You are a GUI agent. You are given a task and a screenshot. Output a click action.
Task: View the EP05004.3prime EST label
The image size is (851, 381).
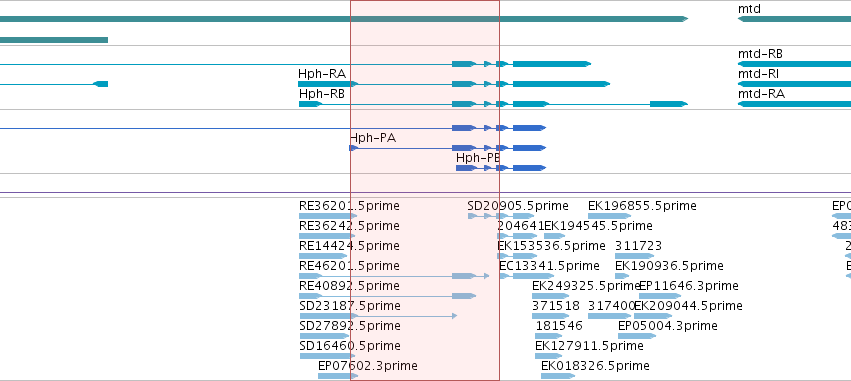668,326
